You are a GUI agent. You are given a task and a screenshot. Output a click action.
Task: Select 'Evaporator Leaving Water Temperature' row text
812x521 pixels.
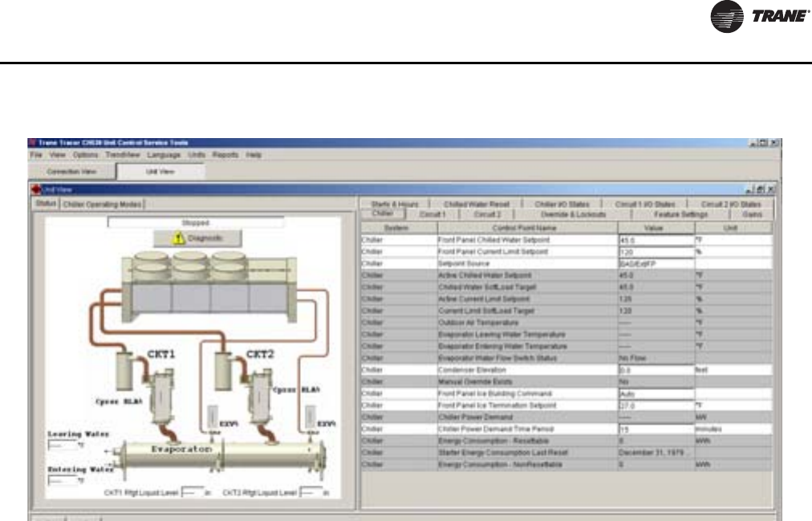coord(501,335)
